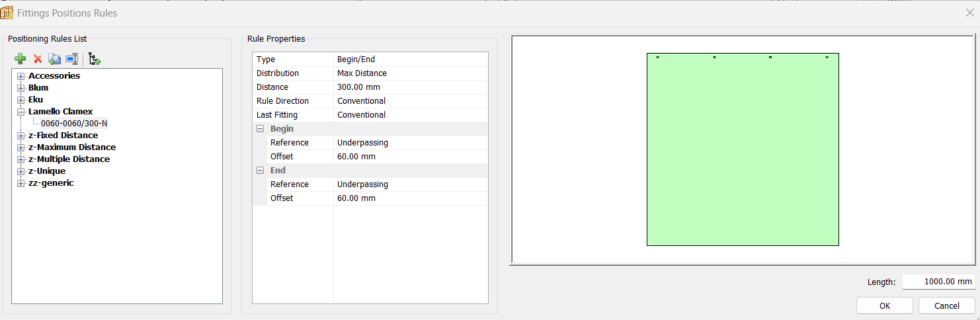Image resolution: width=980 pixels, height=320 pixels.
Task: Click the red X delete rule icon
Action: coord(38,59)
